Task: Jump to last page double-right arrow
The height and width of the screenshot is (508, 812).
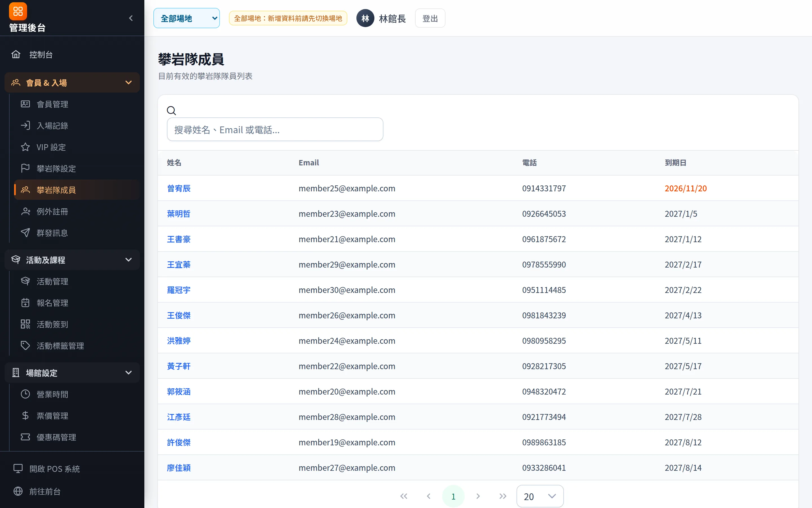Action: point(503,496)
